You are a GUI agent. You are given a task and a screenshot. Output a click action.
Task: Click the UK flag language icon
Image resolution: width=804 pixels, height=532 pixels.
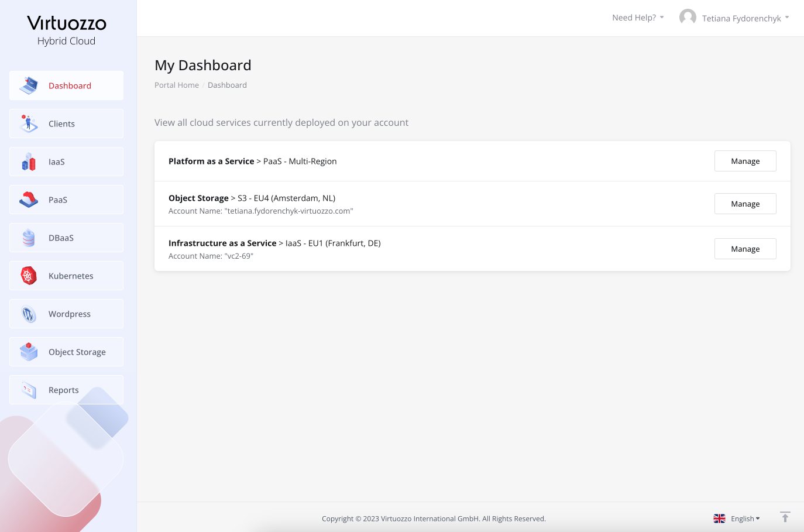pos(719,519)
